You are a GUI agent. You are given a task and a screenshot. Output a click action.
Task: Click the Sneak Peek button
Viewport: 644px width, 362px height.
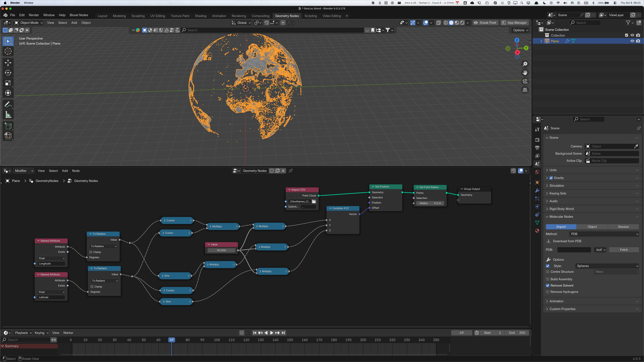[x=485, y=23]
